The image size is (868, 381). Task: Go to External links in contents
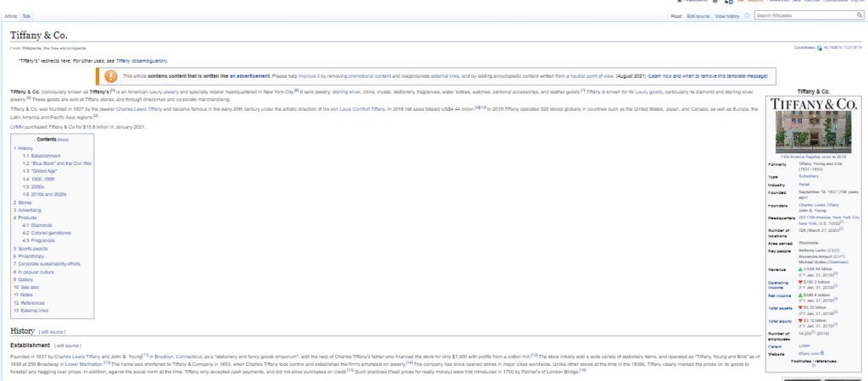pyautogui.click(x=31, y=311)
